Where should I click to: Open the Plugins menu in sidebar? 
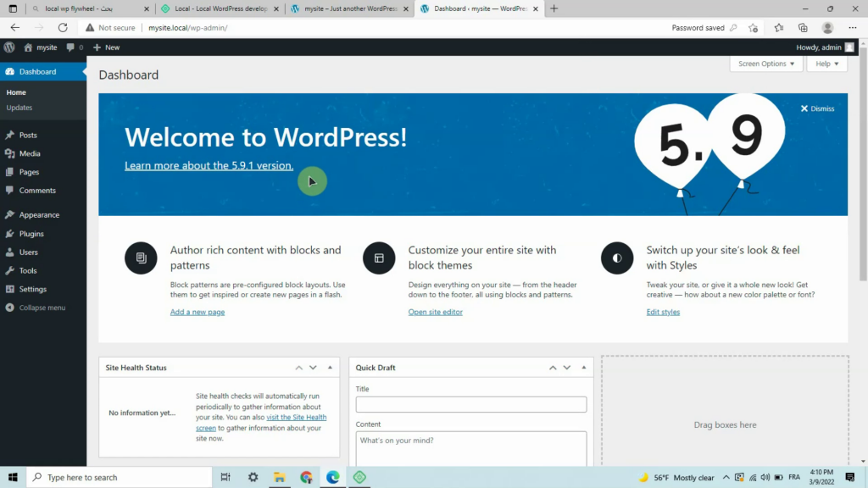pyautogui.click(x=31, y=234)
